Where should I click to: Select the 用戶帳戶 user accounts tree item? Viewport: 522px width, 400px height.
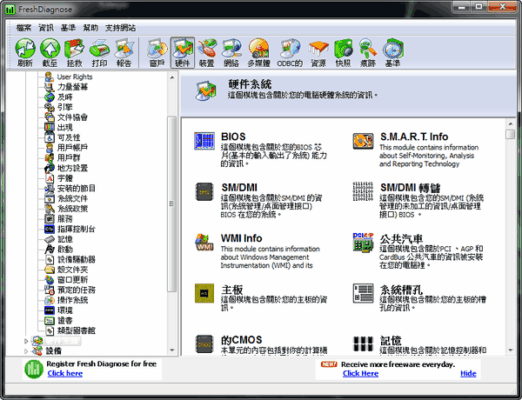pos(72,147)
